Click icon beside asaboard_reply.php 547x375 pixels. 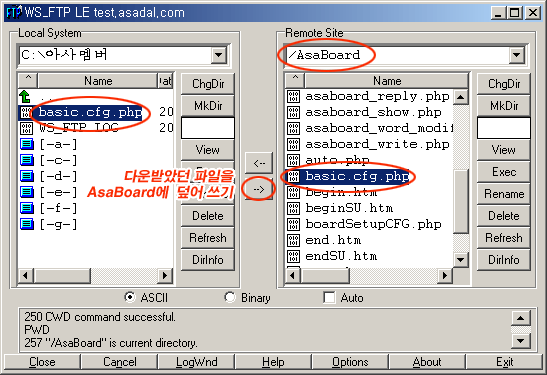[x=293, y=96]
